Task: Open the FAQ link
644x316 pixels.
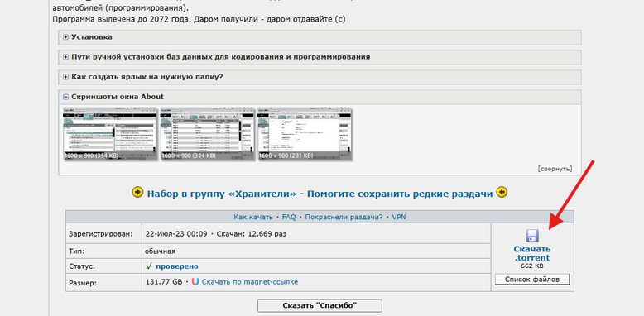Action: [x=289, y=217]
